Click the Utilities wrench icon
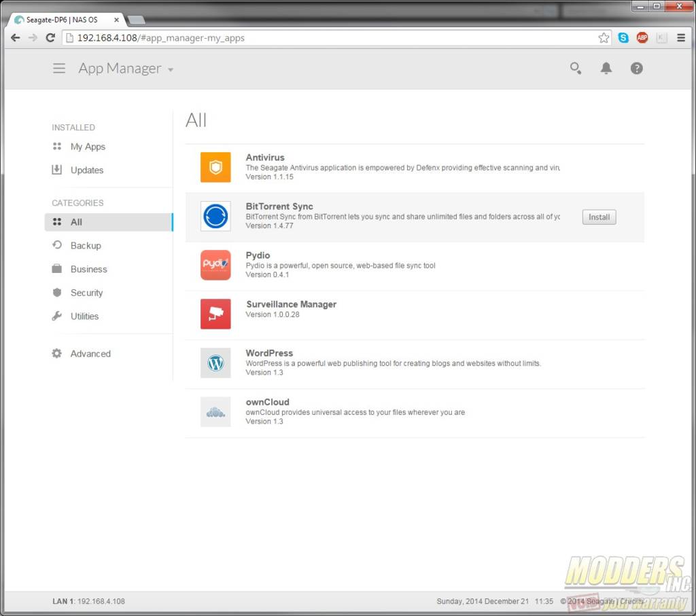This screenshot has height=616, width=696. point(57,316)
